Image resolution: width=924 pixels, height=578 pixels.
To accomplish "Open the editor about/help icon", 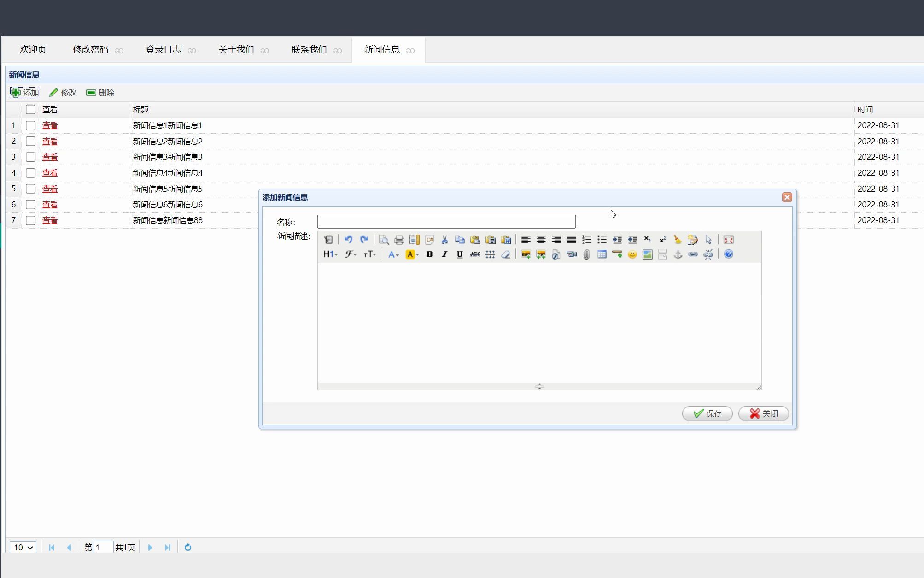I will click(x=728, y=254).
